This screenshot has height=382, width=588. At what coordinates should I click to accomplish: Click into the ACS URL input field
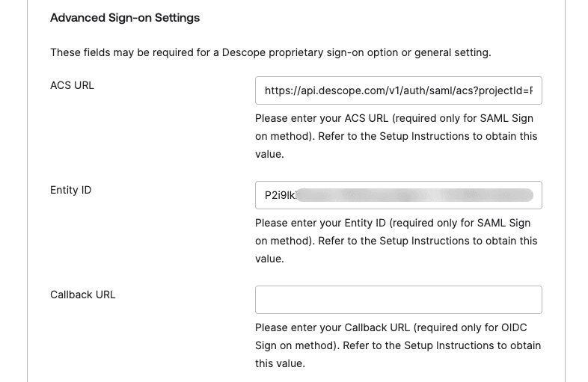398,90
